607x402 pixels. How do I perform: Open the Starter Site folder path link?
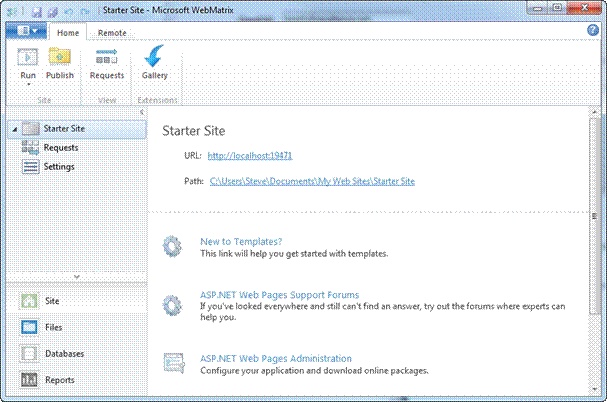pos(312,181)
